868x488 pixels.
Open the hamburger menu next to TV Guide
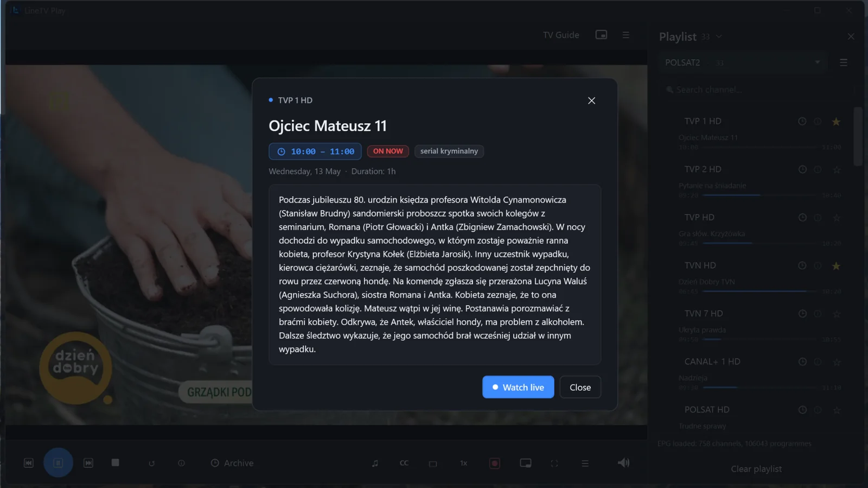click(x=626, y=35)
